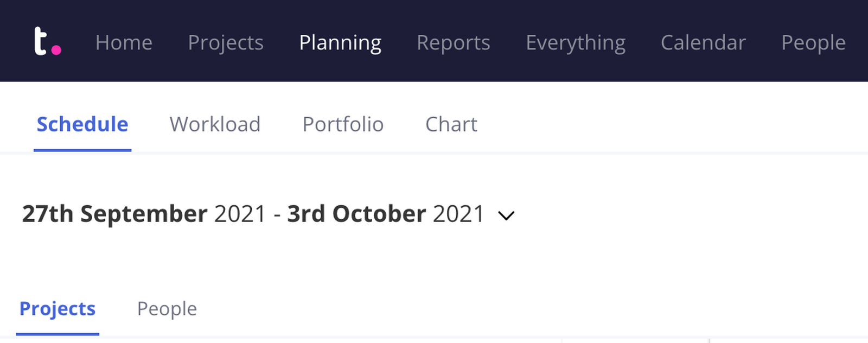The width and height of the screenshot is (868, 343).
Task: Go to the Home page
Action: tap(124, 42)
